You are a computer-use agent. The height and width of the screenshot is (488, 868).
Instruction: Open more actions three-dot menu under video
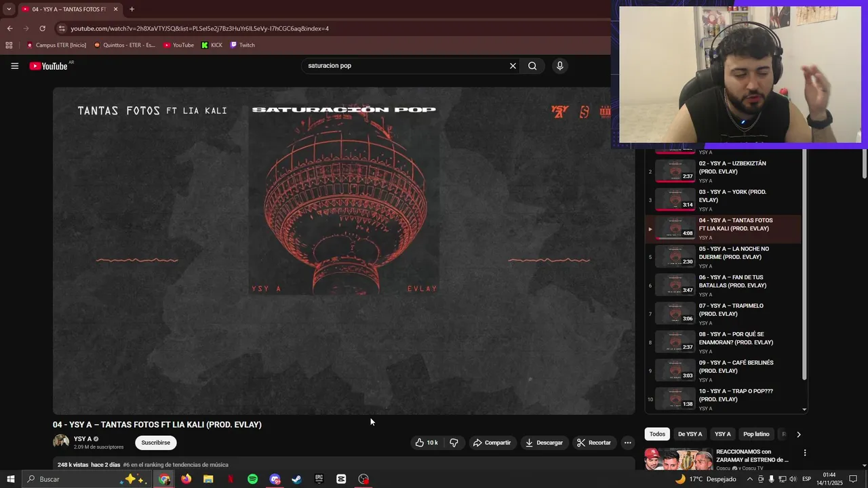coord(627,443)
